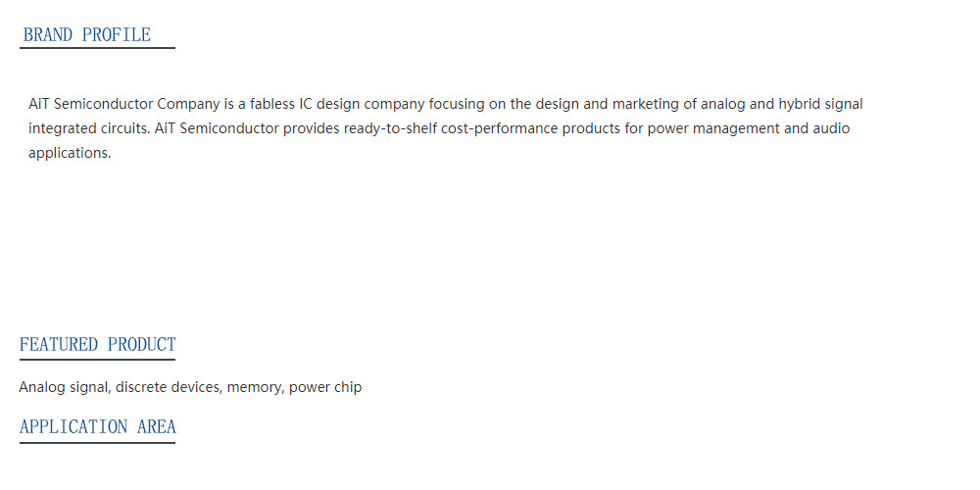Select the featured product list text line
980x490 pixels.
point(191,387)
